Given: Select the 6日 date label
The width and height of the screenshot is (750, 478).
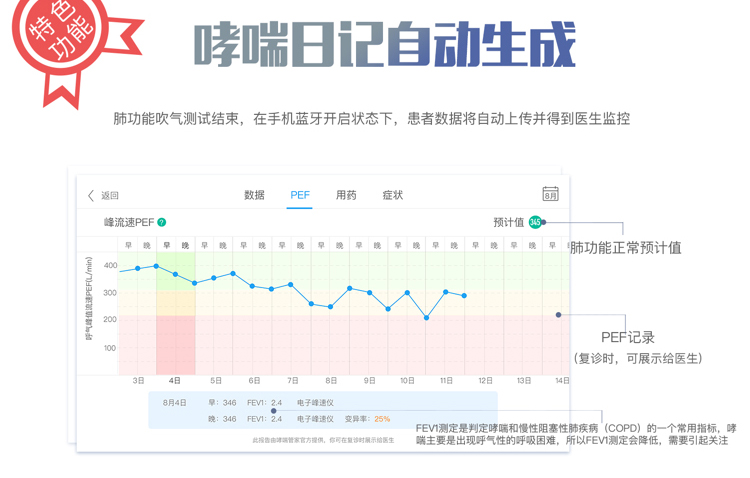Looking at the screenshot, I should click(254, 380).
